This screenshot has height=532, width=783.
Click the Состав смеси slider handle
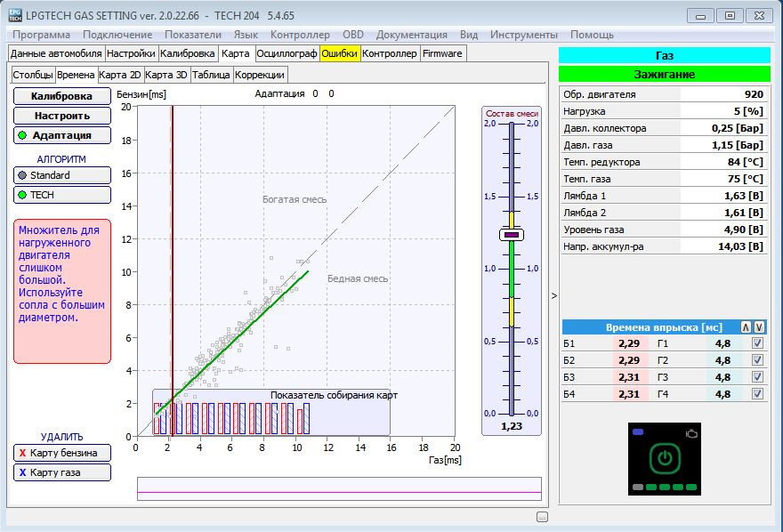(x=512, y=235)
